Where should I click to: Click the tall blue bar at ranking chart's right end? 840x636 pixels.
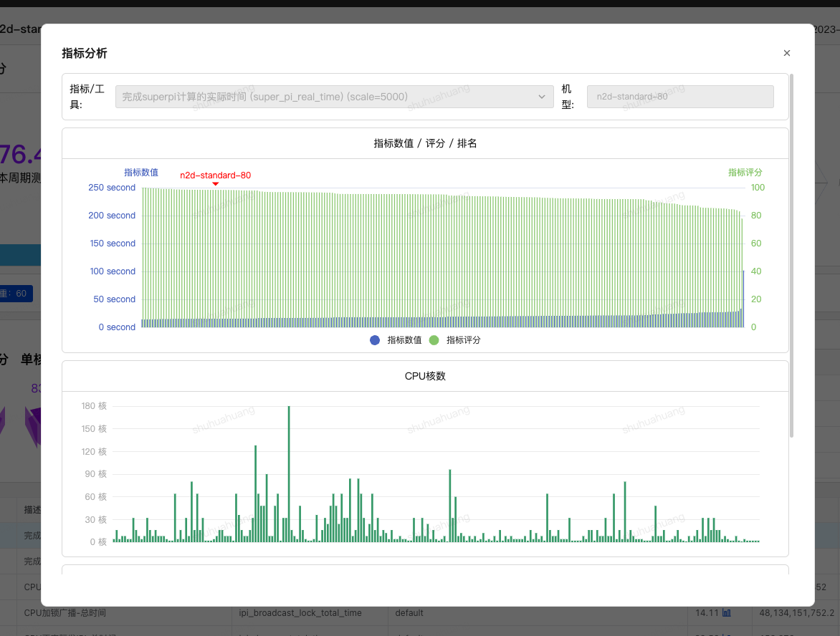743,299
